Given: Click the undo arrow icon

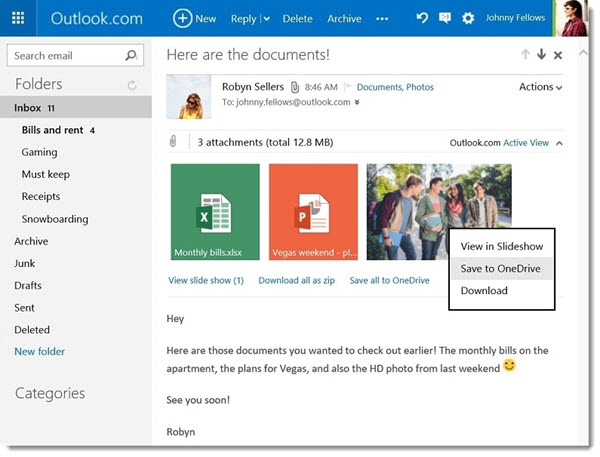Looking at the screenshot, I should pyautogui.click(x=422, y=18).
